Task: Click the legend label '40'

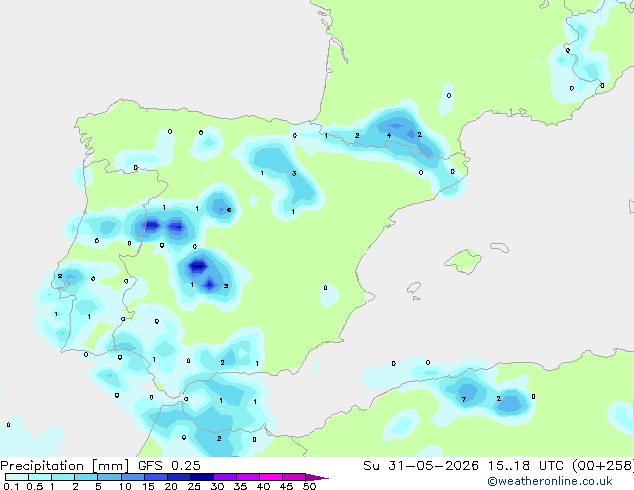Action: pos(263,486)
